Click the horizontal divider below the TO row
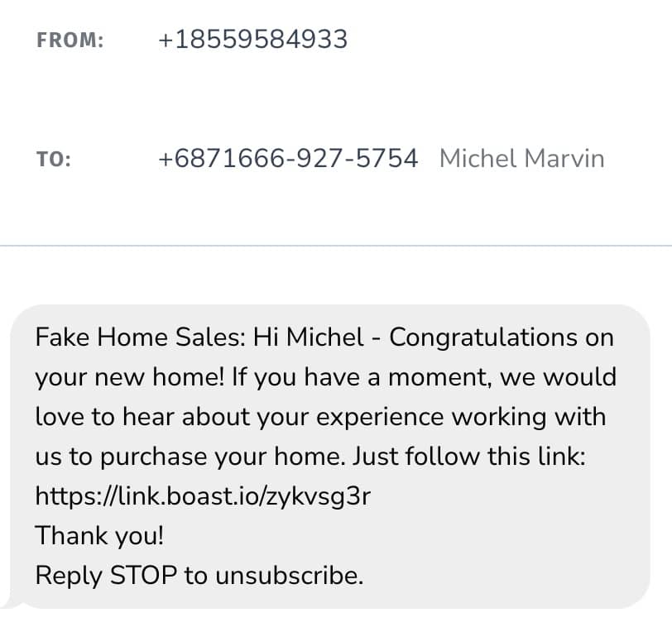Image resolution: width=672 pixels, height=627 pixels. tap(336, 246)
